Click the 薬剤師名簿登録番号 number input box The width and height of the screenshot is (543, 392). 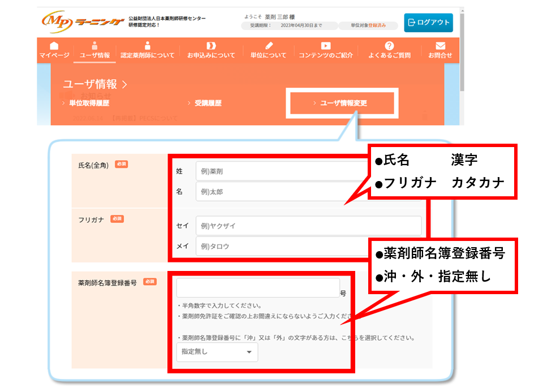coord(258,288)
